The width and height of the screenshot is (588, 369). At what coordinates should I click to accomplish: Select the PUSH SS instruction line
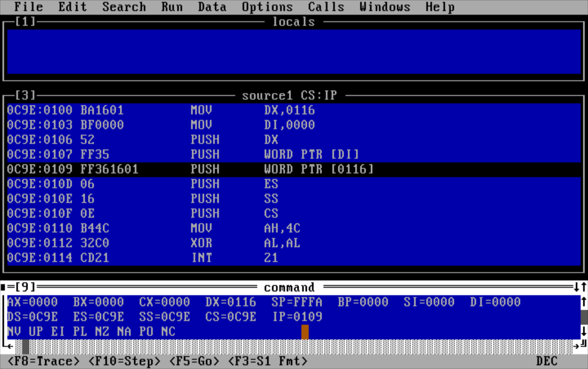[x=294, y=199]
